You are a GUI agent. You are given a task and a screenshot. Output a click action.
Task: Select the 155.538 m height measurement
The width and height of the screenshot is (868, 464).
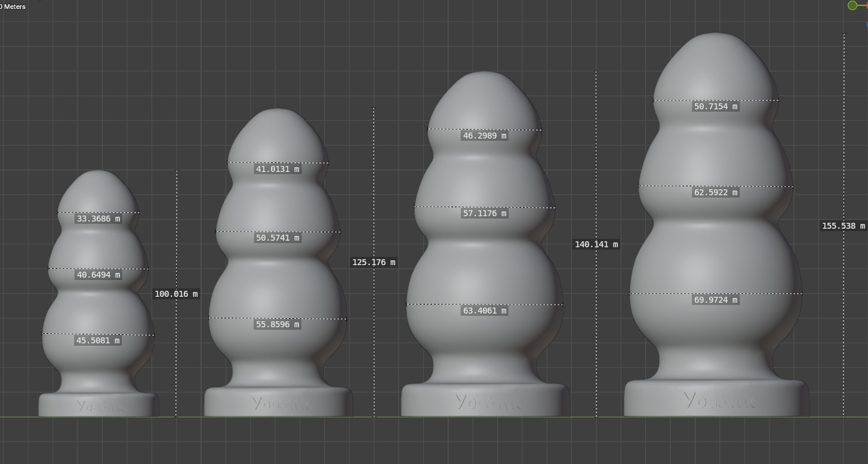(x=843, y=226)
